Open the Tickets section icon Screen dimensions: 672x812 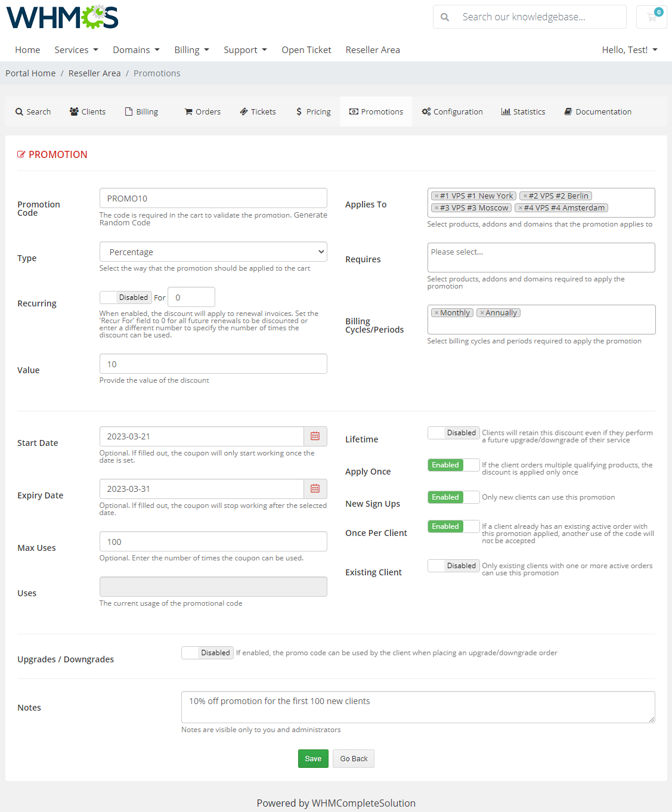point(243,111)
